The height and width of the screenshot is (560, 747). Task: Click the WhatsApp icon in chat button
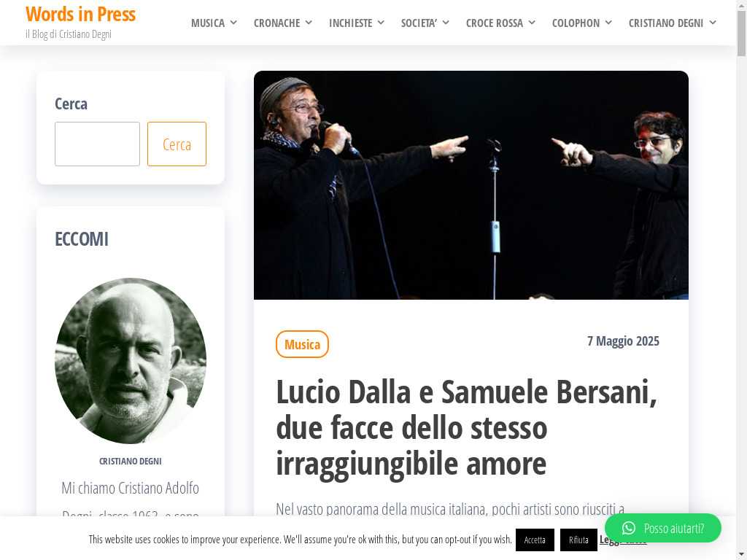click(628, 528)
